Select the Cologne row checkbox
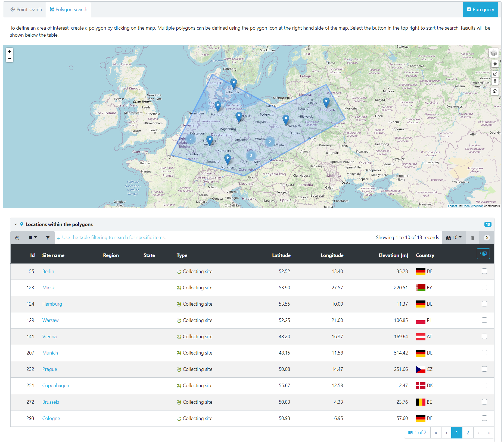 point(484,418)
